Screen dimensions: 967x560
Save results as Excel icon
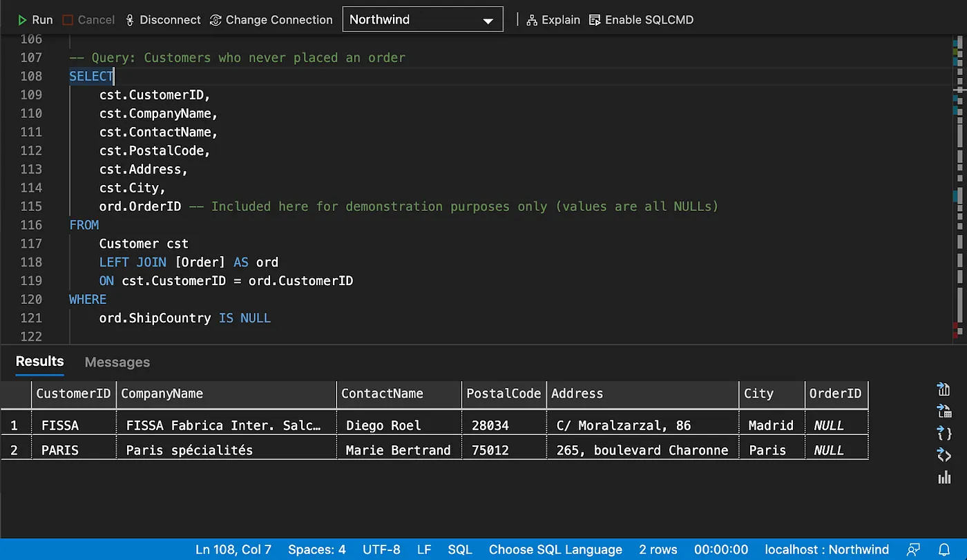(944, 412)
